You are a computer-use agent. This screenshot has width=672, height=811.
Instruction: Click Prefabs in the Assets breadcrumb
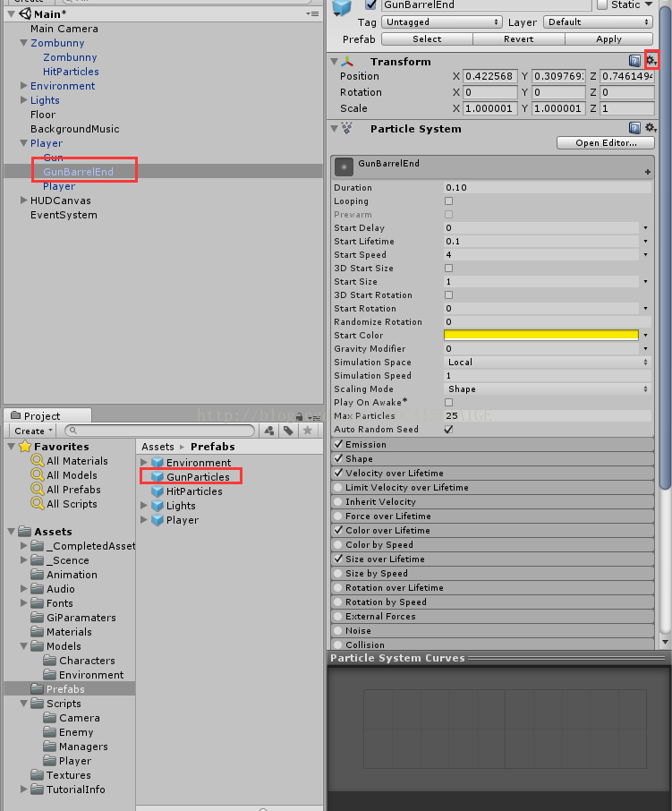tap(212, 447)
